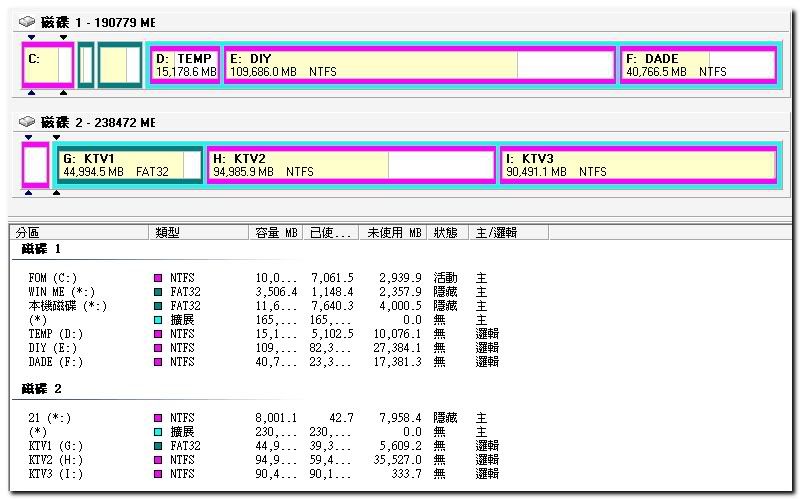Select the 21 (*:) hidden partition row
Screen dimensions: 800x499
265,418
